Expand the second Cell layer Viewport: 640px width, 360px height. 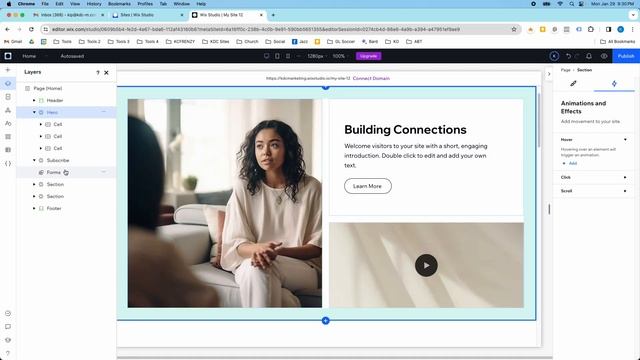[x=41, y=136]
